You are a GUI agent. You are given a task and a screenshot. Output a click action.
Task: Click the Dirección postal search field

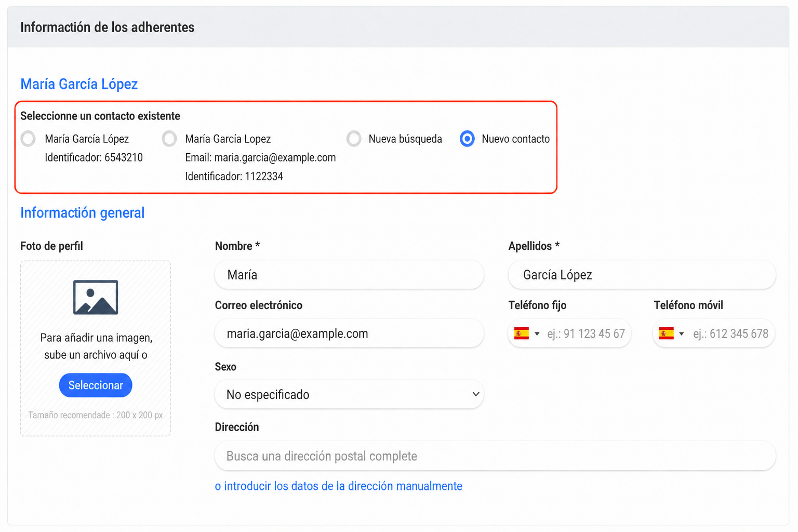[495, 456]
